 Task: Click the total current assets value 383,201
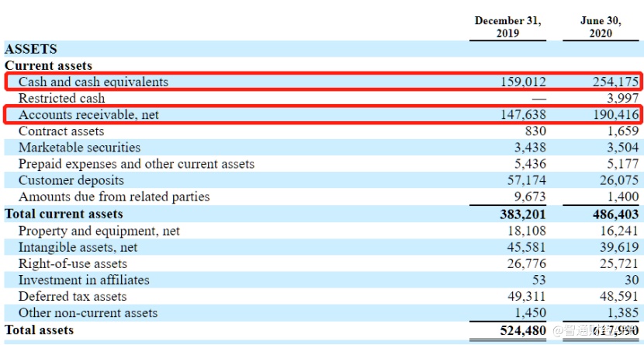(x=521, y=214)
